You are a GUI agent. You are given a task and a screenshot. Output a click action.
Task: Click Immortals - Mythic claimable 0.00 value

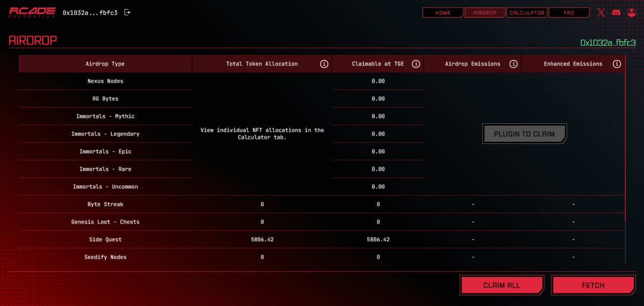[x=378, y=116]
